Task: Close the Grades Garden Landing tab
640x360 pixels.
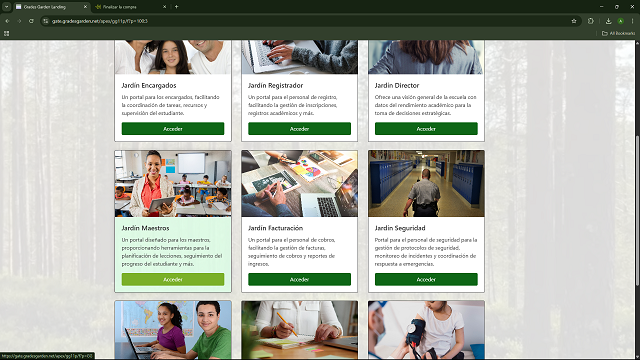Action: (x=85, y=7)
